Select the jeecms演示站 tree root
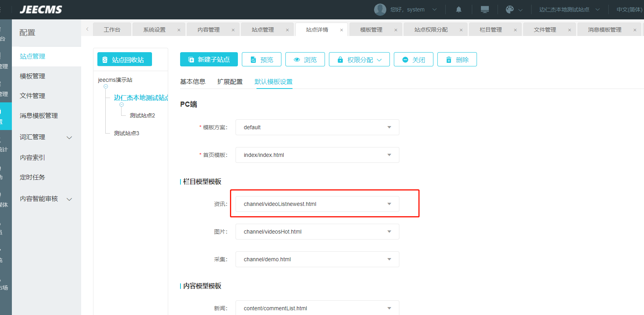This screenshot has width=644, height=315. 115,80
